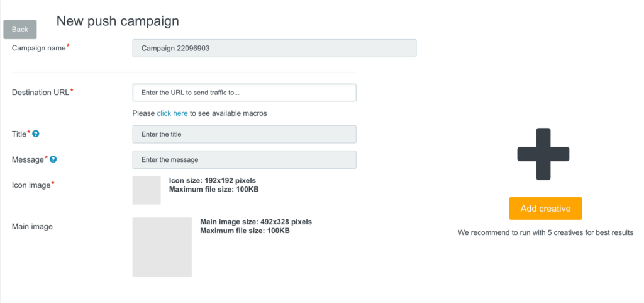Click the Campaign name label
The height and width of the screenshot is (303, 644).
pyautogui.click(x=38, y=48)
